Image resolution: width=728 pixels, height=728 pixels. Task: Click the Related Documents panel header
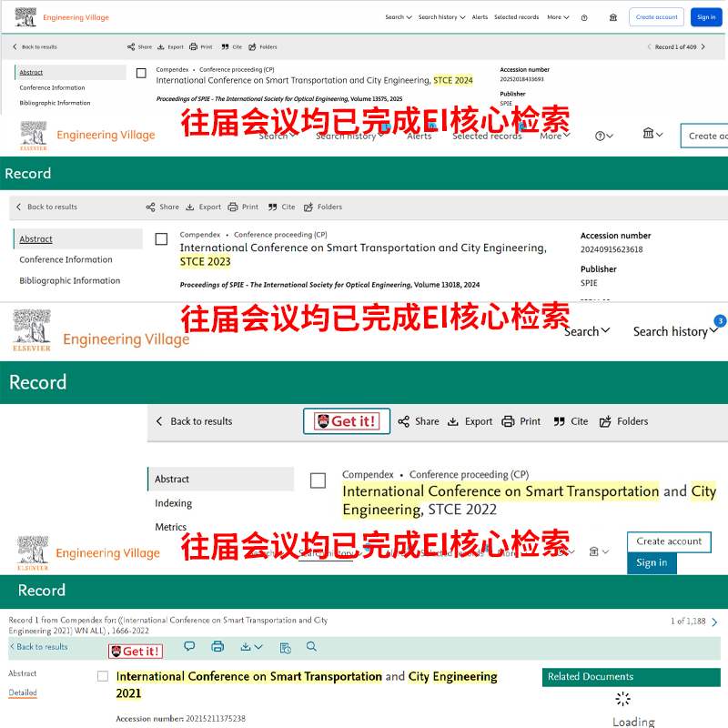point(631,677)
